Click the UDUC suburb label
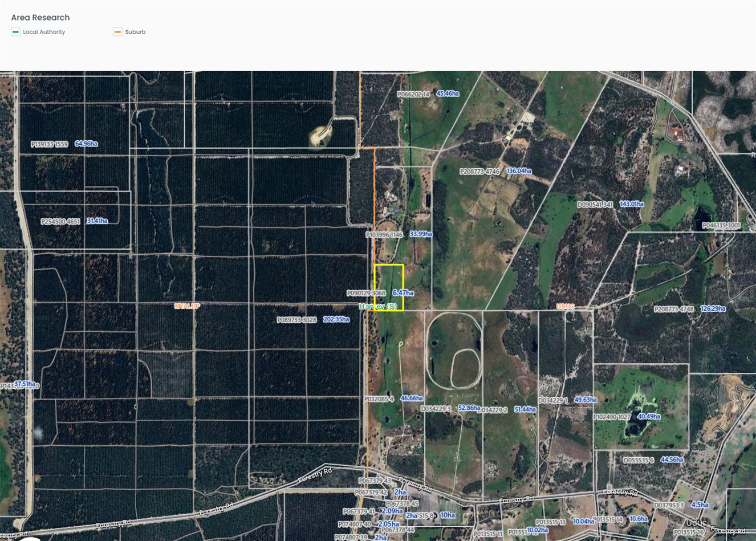The width and height of the screenshot is (756, 541). pyautogui.click(x=565, y=306)
